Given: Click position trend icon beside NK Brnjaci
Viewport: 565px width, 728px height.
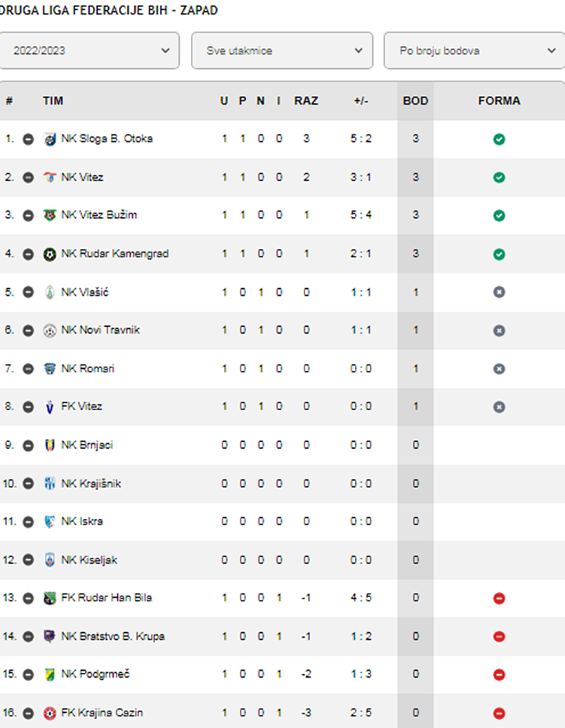Looking at the screenshot, I should click(x=28, y=445).
